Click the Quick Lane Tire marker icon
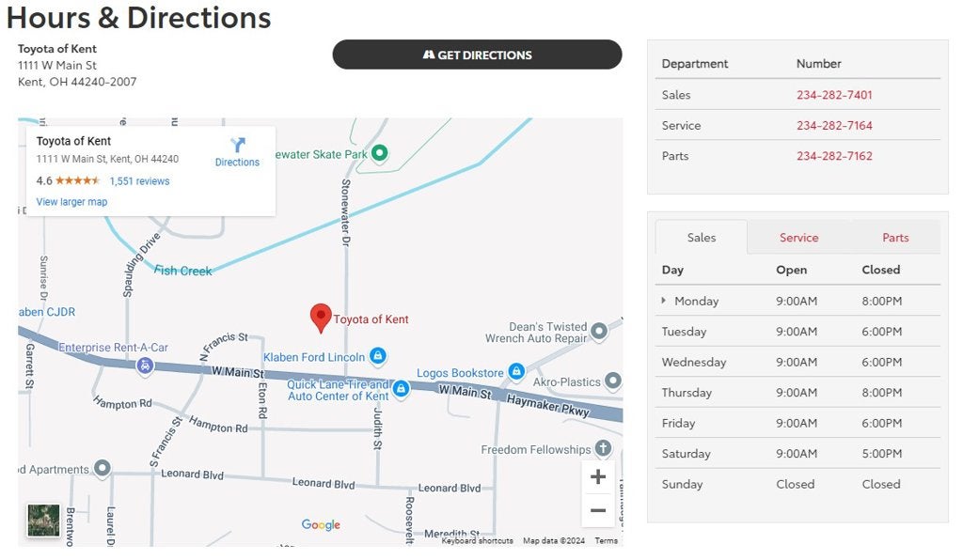This screenshot has width=963, height=560. [x=401, y=388]
